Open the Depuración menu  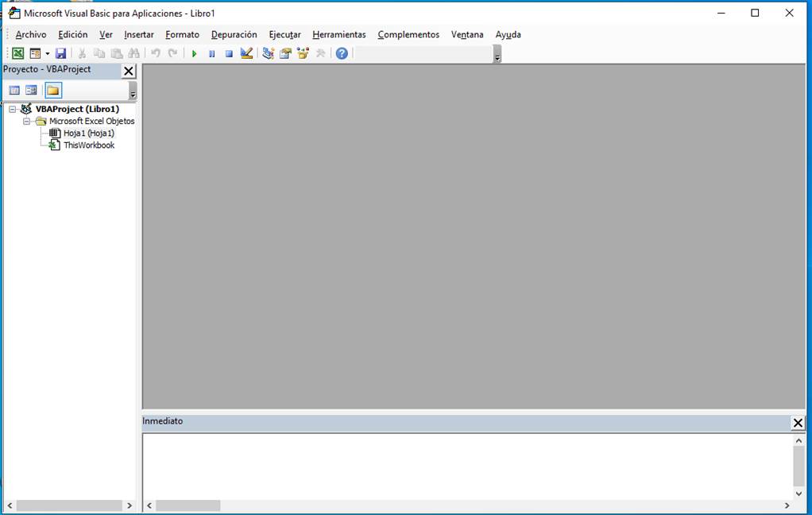(234, 35)
